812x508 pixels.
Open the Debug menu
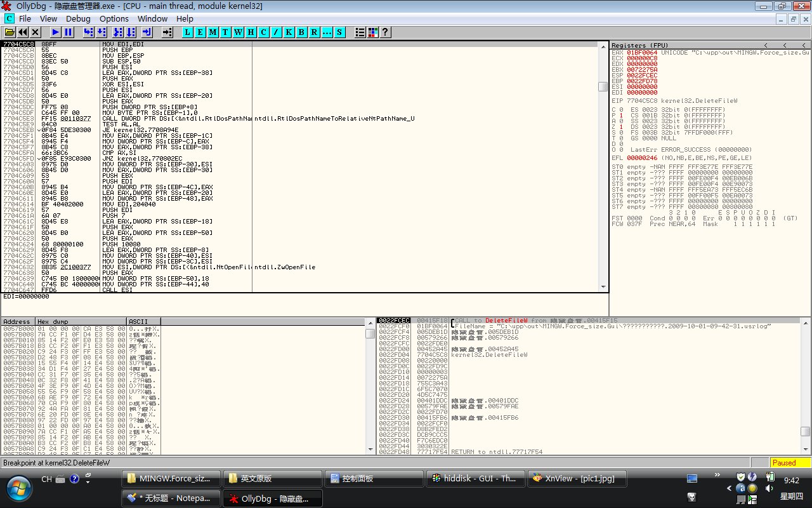(x=78, y=19)
